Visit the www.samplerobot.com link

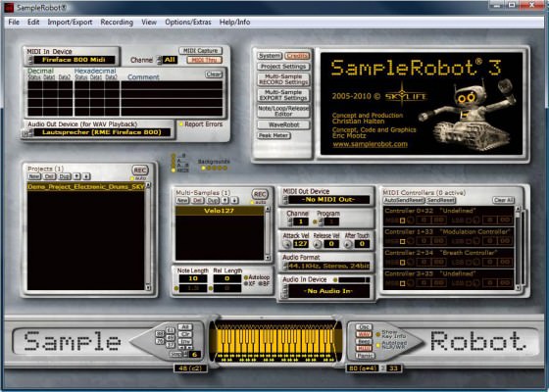371,144
